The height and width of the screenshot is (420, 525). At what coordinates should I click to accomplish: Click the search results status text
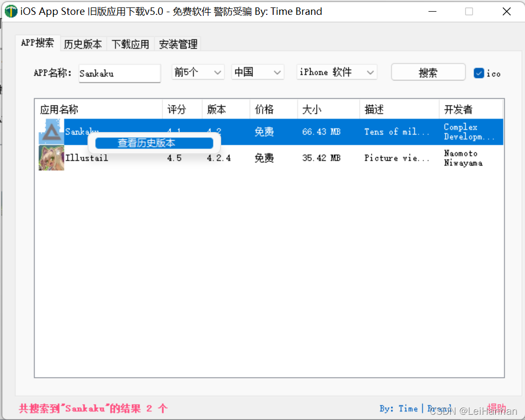point(93,408)
